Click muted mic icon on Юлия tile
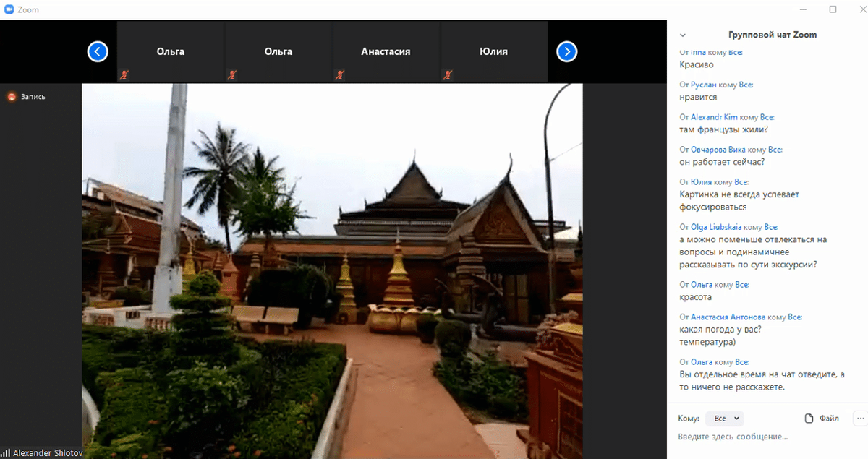The height and width of the screenshot is (459, 868). (x=448, y=74)
